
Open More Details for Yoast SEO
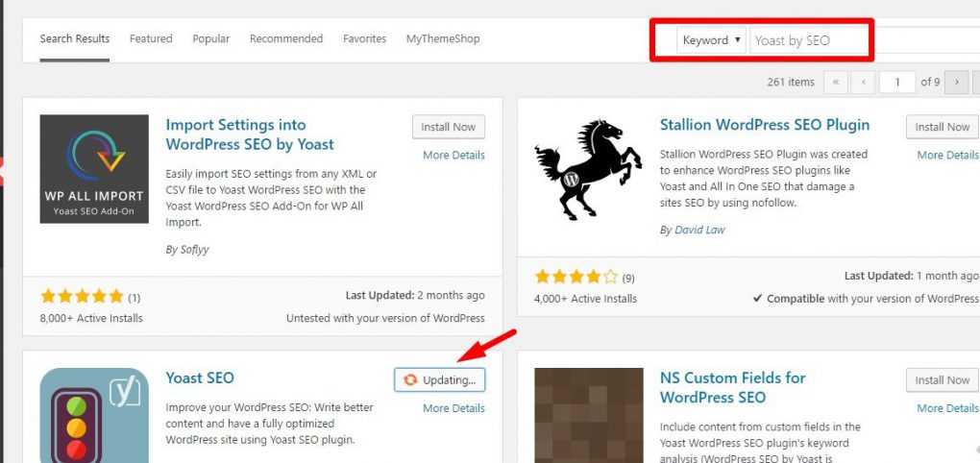[453, 408]
